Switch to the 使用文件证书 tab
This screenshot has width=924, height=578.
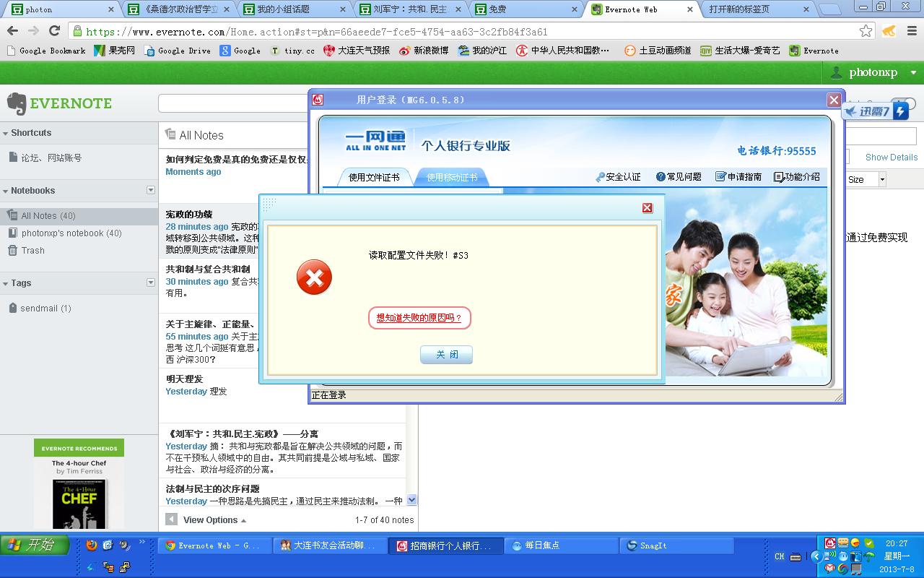coord(374,177)
